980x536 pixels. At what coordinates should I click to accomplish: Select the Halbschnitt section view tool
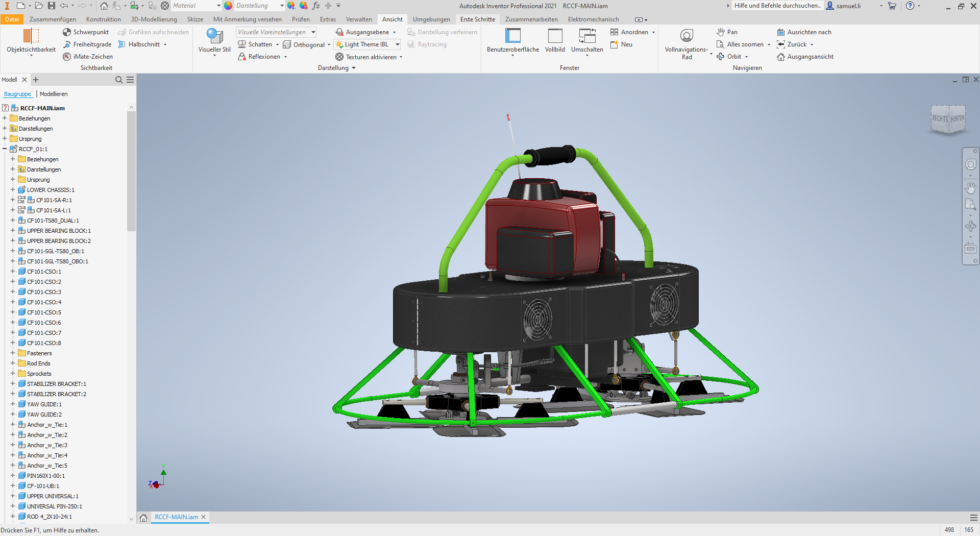(x=122, y=44)
